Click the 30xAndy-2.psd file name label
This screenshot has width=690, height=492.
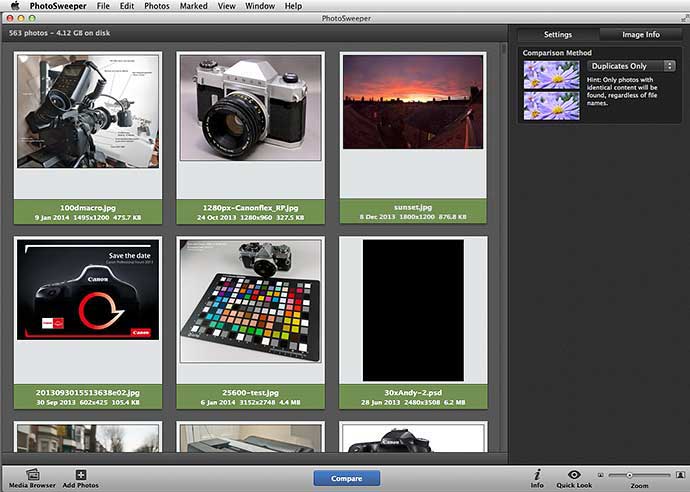pos(413,393)
